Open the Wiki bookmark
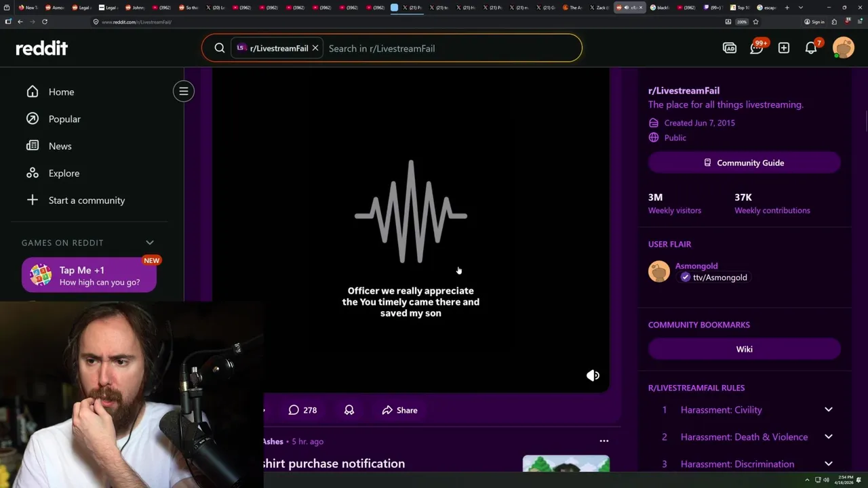868x488 pixels. (x=745, y=349)
